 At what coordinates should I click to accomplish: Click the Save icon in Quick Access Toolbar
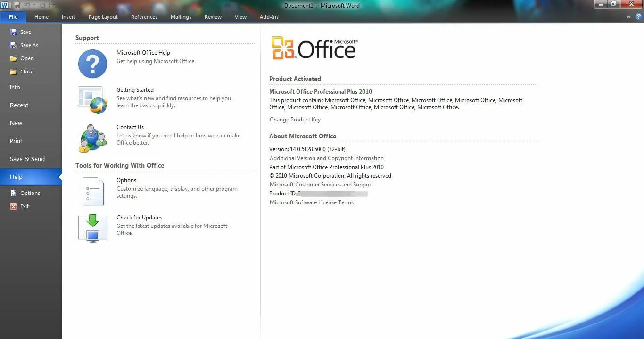(x=17, y=5)
